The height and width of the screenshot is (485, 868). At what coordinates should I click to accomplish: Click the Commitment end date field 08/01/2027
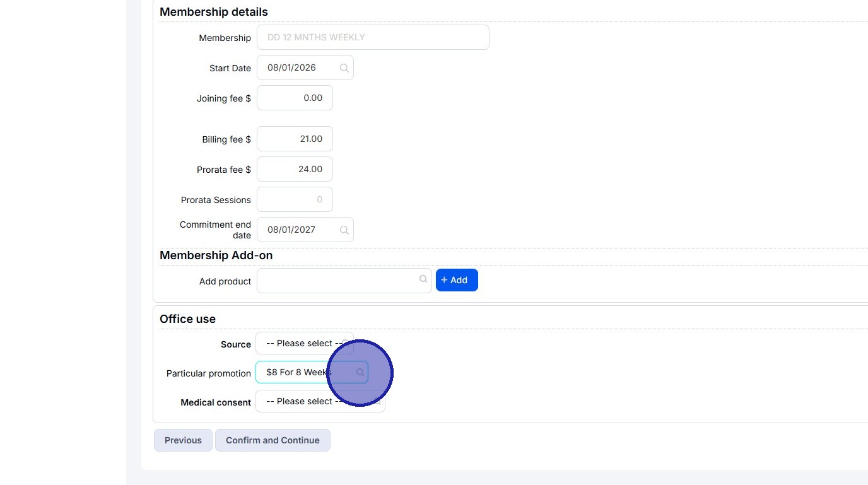point(305,230)
